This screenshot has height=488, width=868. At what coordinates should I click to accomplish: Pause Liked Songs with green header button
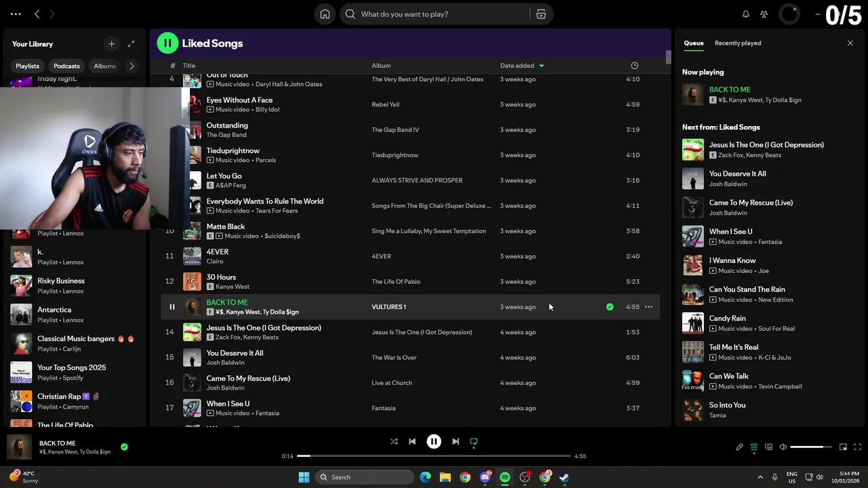167,43
